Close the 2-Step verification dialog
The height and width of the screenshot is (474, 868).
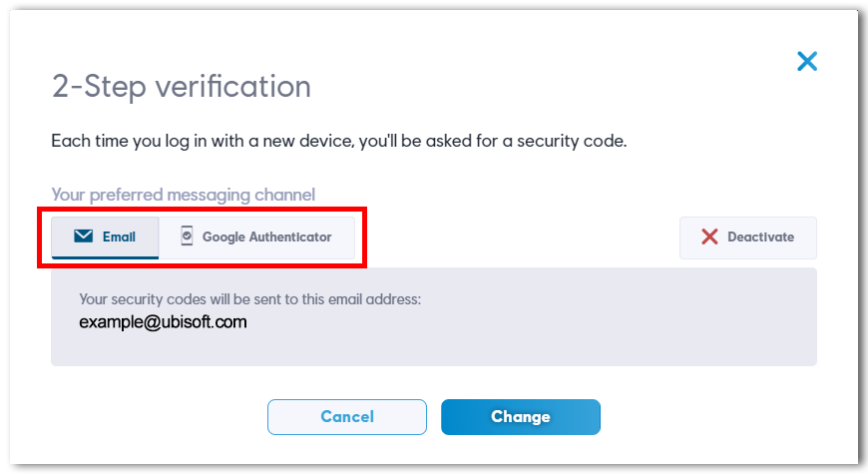(806, 61)
